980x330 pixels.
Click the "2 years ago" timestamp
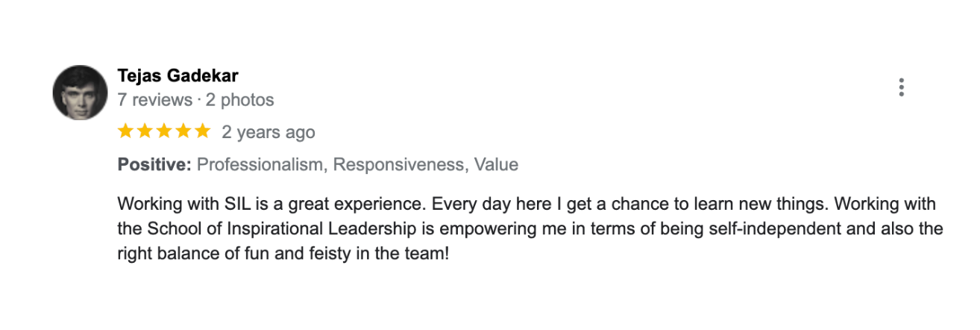click(268, 132)
